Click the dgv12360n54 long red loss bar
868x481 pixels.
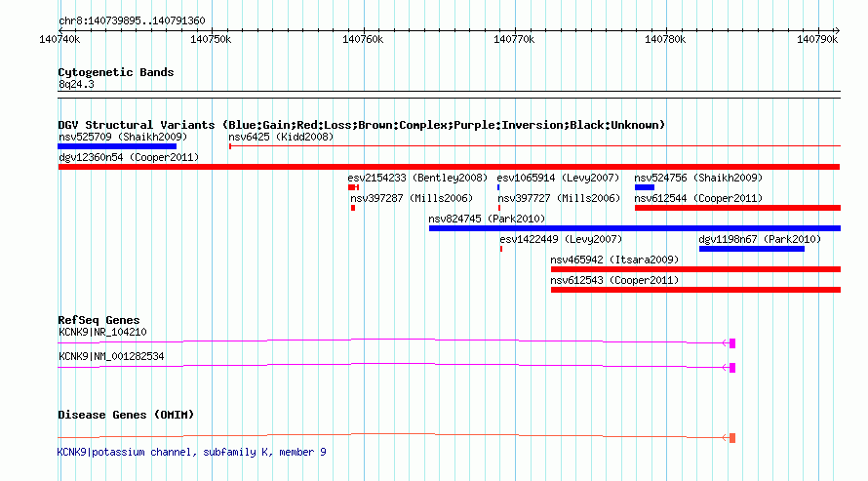click(x=449, y=167)
